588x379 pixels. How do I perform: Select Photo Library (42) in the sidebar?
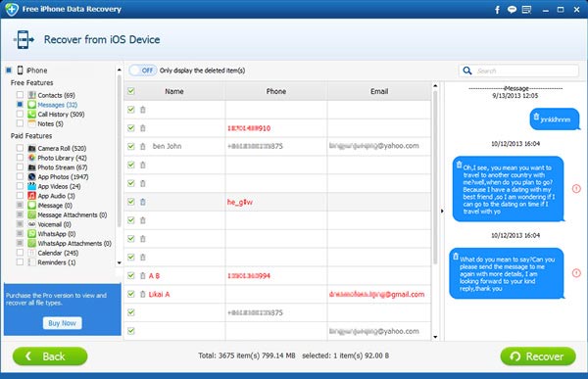[x=63, y=158]
